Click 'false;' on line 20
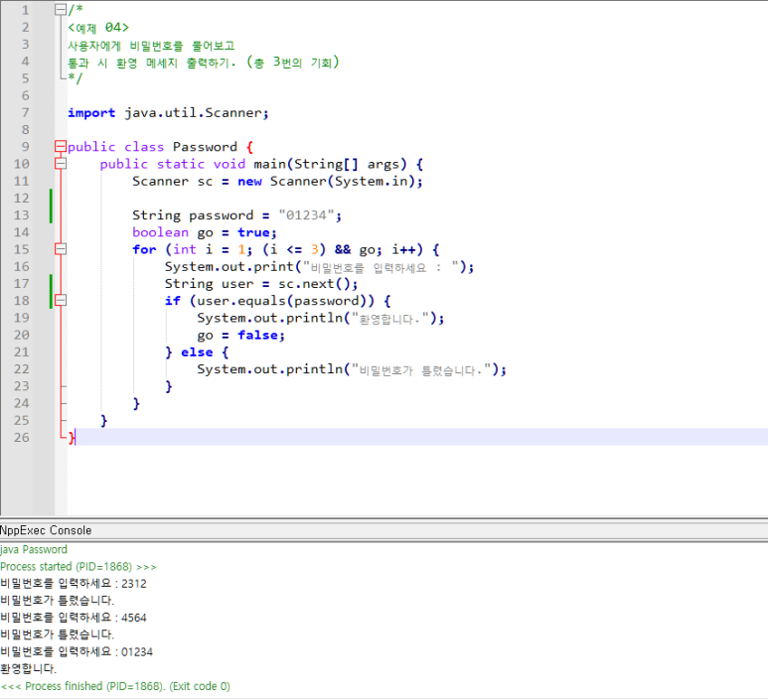 point(261,336)
